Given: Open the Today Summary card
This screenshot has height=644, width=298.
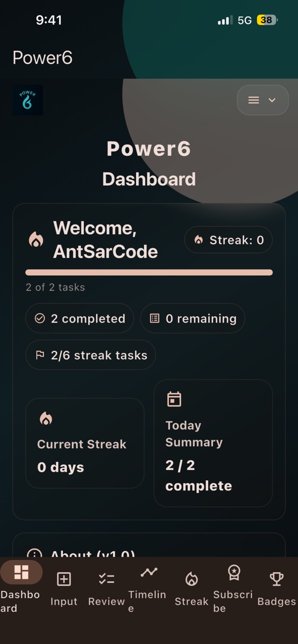Looking at the screenshot, I should click(213, 443).
